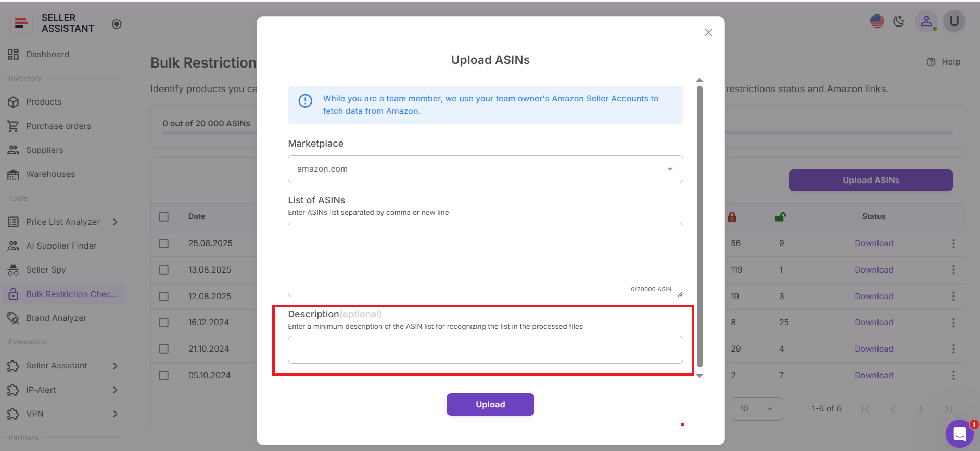The image size is (980, 451).
Task: Open Brand Analyzer from sidebar
Action: [x=56, y=318]
